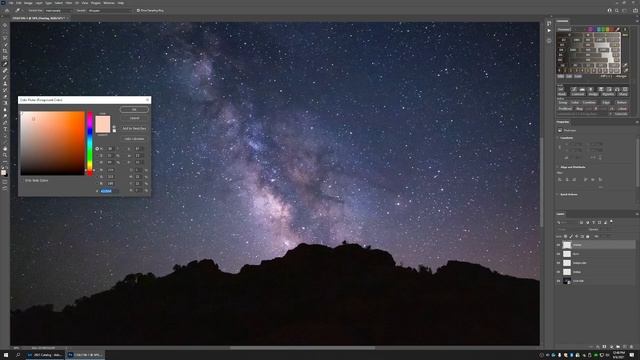The image size is (640, 360).
Task: Click Cancel in the Color Picker
Action: pos(134,118)
